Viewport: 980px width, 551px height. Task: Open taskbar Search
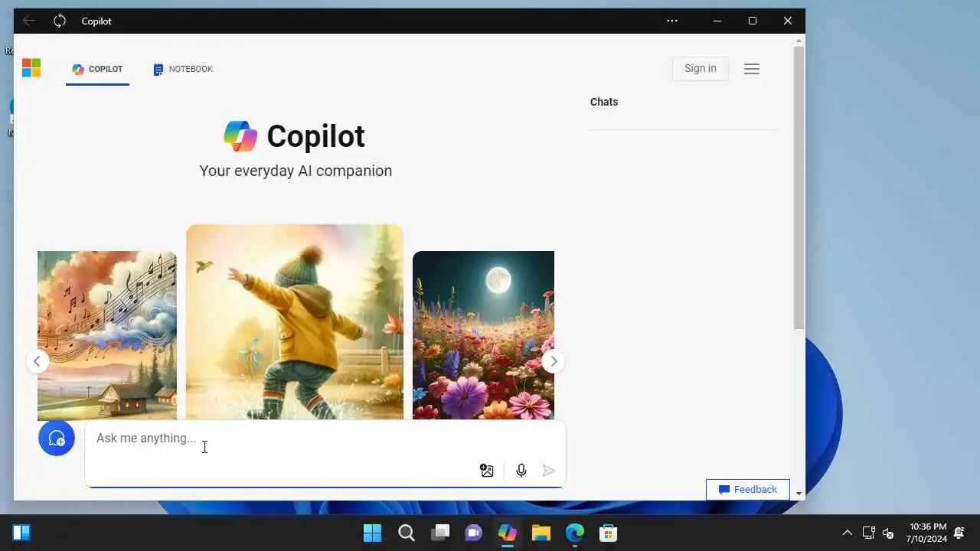click(x=407, y=533)
